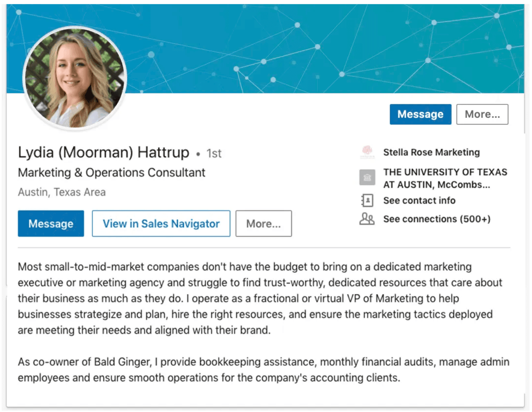Click the university building icon
Image resolution: width=532 pixels, height=412 pixels.
click(367, 178)
